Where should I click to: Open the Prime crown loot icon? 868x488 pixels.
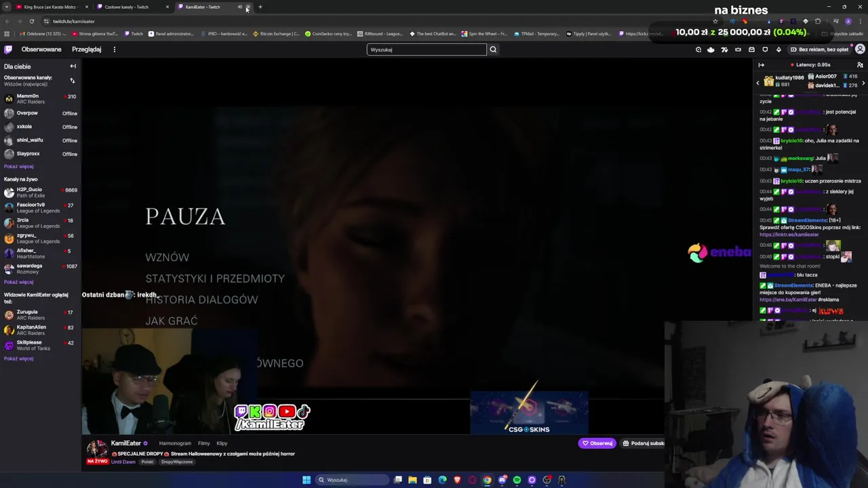point(738,49)
